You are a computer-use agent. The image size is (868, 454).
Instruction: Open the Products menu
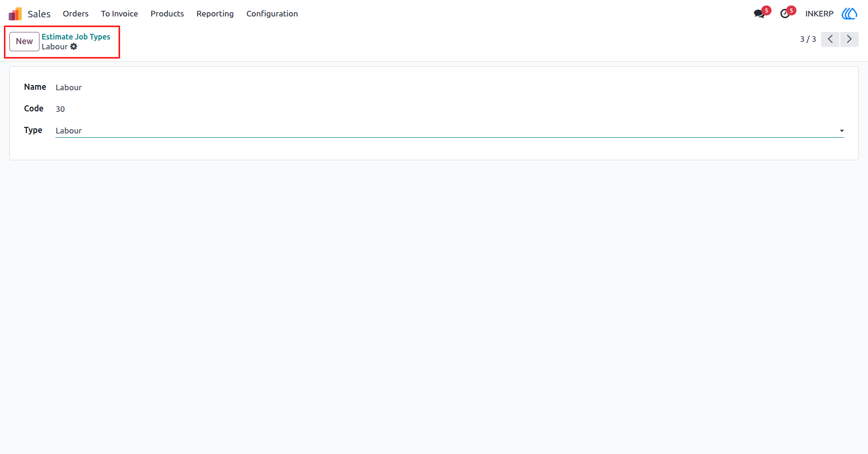(167, 14)
